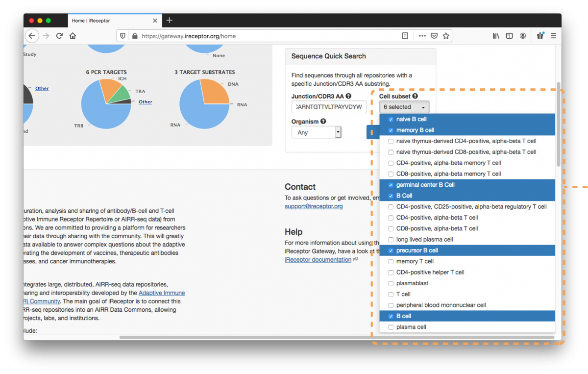Click help icon next to Cell subset

[415, 97]
